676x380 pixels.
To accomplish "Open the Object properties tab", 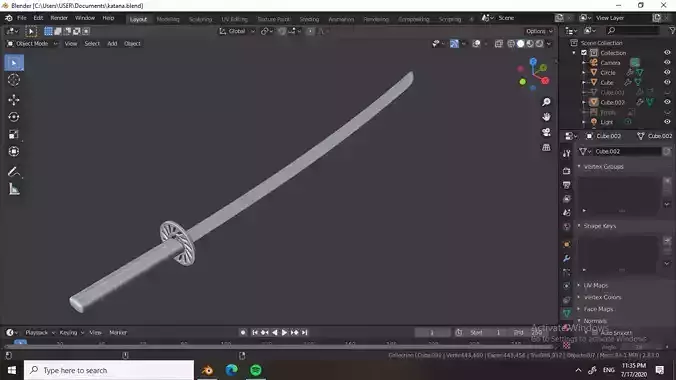I will pos(566,244).
